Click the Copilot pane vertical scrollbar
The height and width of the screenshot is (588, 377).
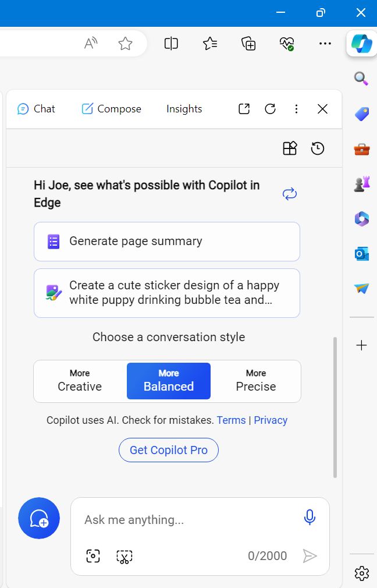[335, 408]
